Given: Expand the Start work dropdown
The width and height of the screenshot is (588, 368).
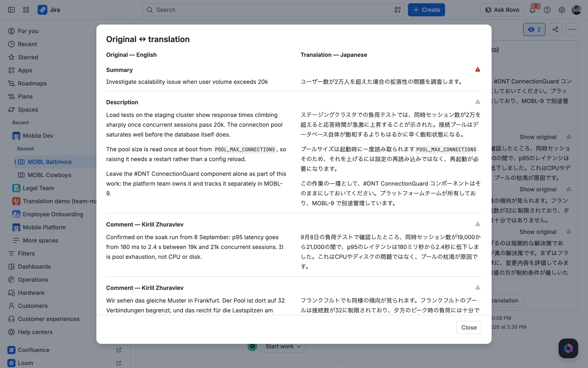Looking at the screenshot, I should click(283, 346).
